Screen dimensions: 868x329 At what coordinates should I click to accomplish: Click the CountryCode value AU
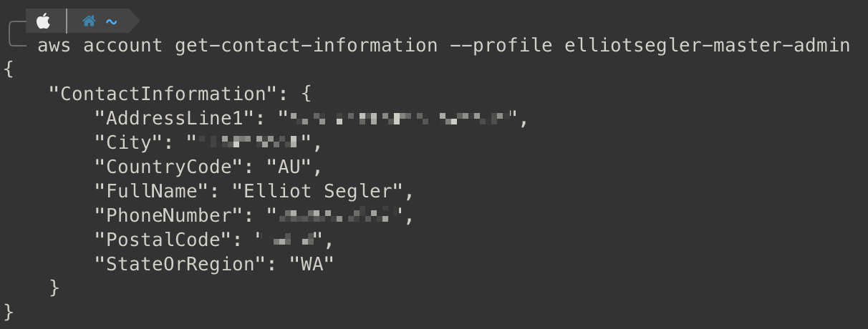pyautogui.click(x=289, y=167)
